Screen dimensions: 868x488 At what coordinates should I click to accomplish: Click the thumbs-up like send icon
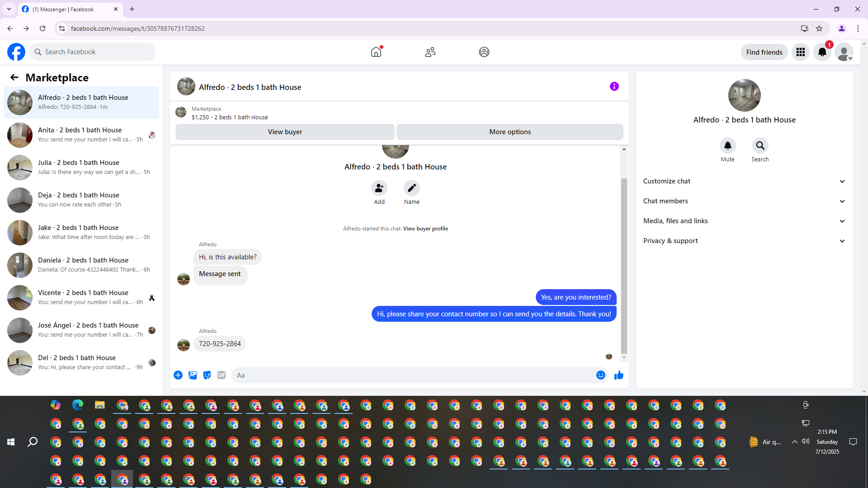[x=618, y=375]
